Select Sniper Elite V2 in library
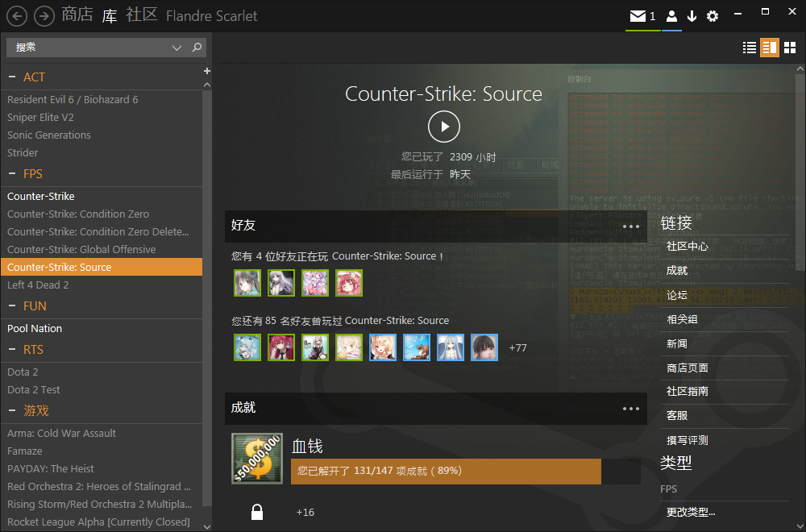This screenshot has height=532, width=806. point(102,117)
